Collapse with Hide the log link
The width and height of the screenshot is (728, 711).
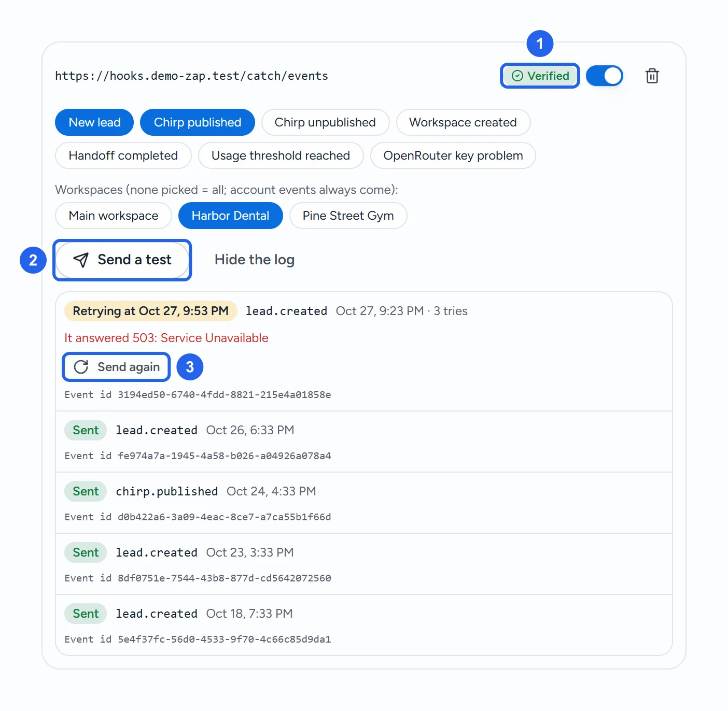(255, 260)
